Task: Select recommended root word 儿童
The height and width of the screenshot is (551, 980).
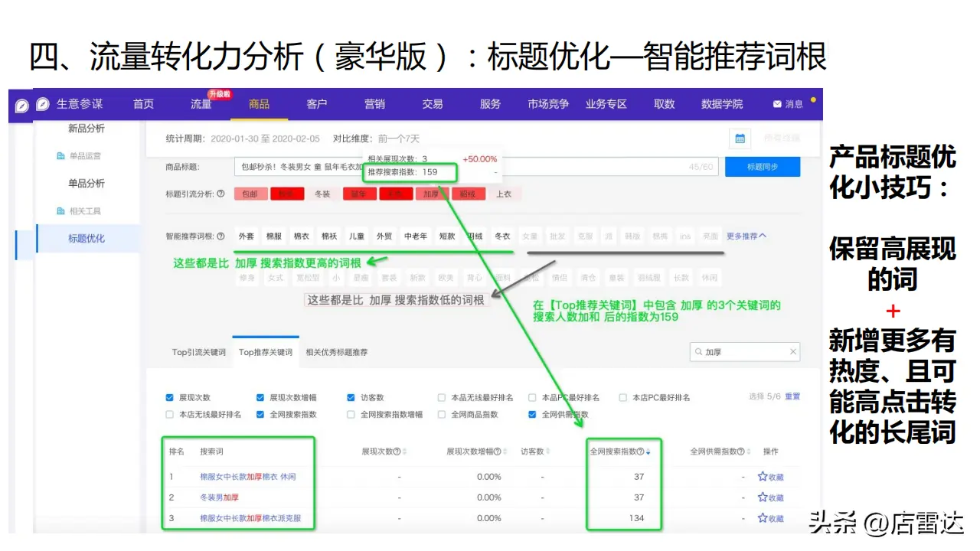Action: [x=356, y=236]
